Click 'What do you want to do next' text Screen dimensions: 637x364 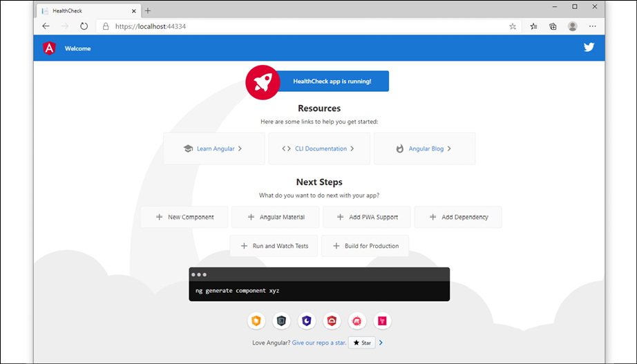click(319, 195)
